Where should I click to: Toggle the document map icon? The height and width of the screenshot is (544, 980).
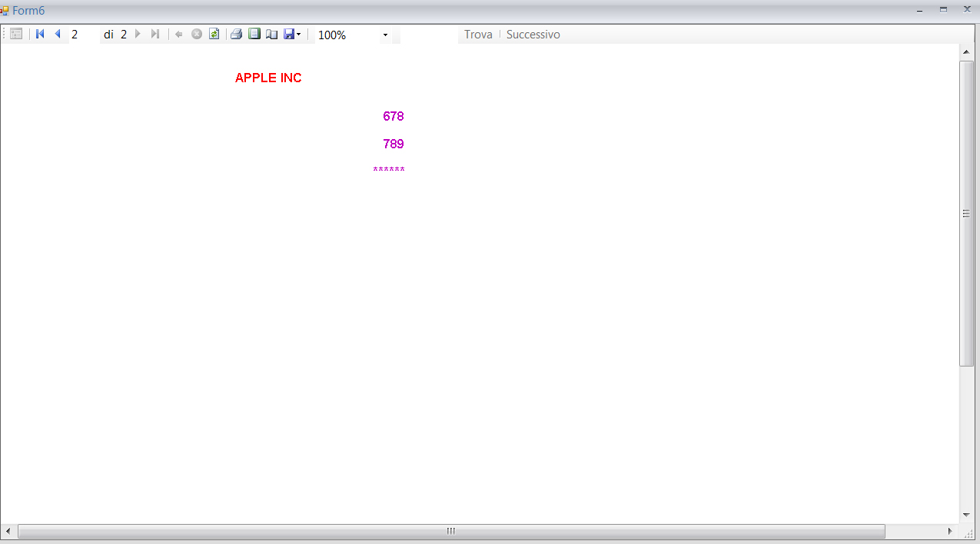click(x=16, y=34)
